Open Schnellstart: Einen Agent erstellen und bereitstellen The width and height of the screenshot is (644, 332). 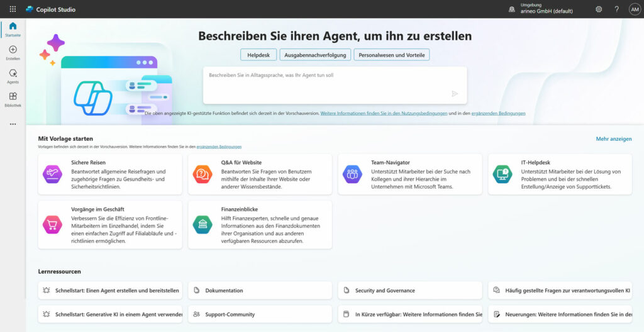point(117,290)
